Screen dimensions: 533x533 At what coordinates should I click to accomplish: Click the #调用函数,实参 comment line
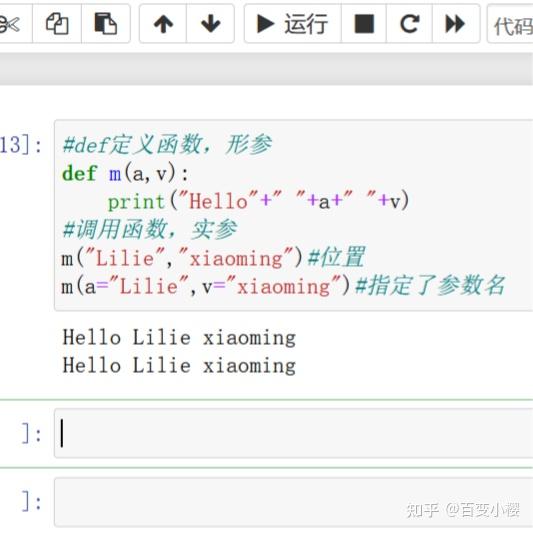(150, 229)
